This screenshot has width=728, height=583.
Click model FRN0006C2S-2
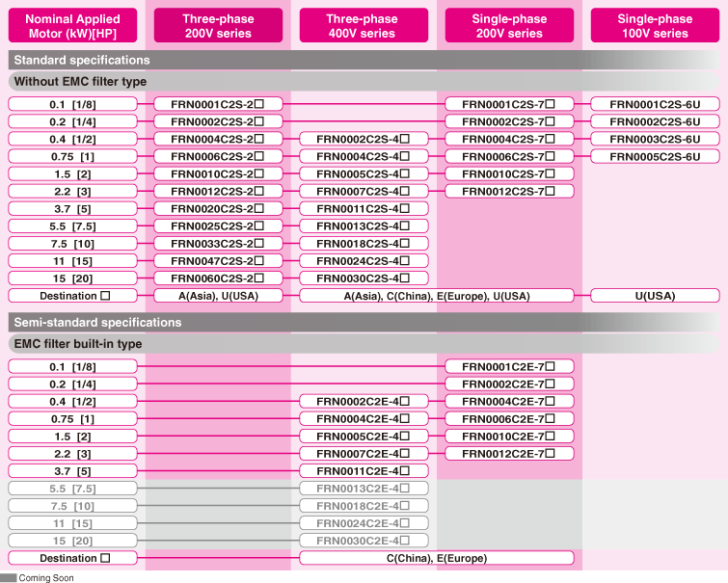point(218,156)
